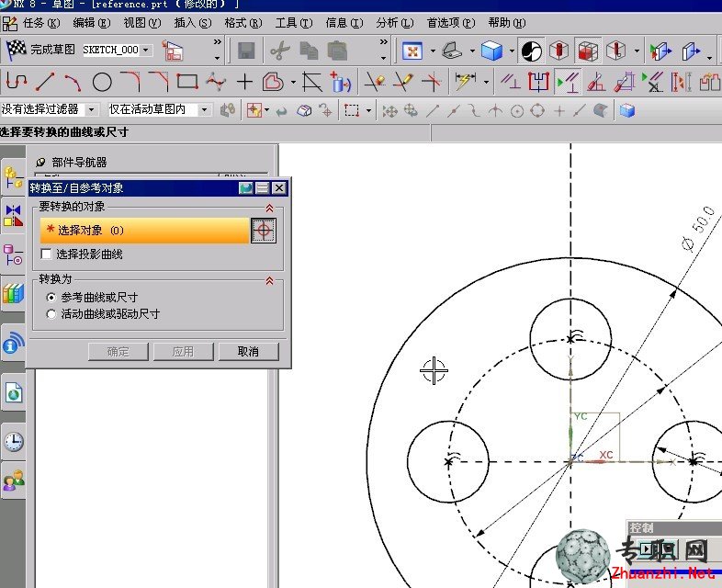
Task: Click the 确定 button in dialog
Action: [118, 351]
